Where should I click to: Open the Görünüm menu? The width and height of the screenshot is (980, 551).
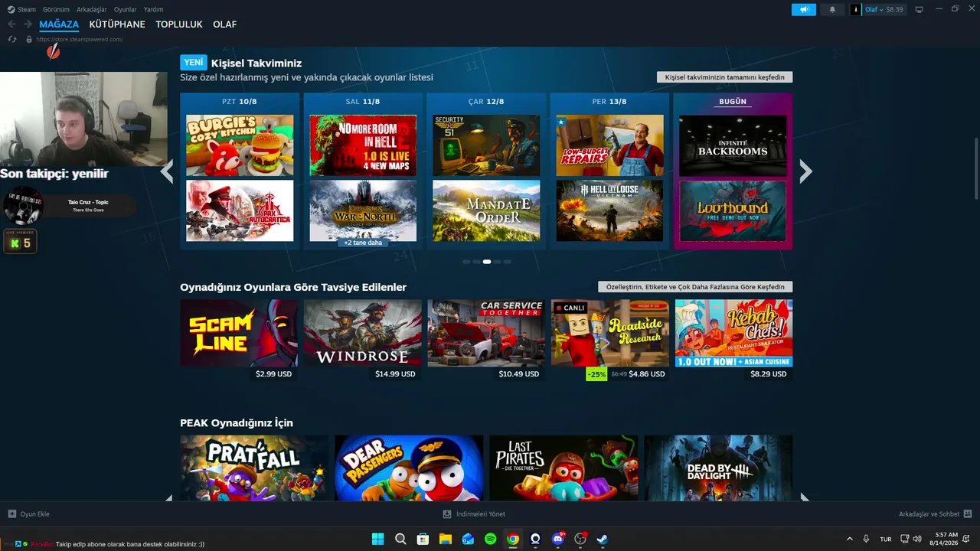pos(57,9)
